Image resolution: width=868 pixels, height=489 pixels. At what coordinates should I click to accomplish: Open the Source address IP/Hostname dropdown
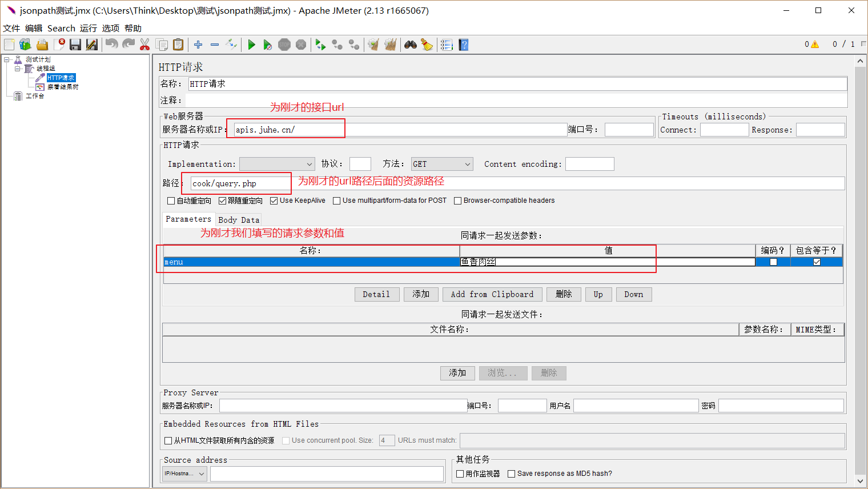tap(184, 474)
